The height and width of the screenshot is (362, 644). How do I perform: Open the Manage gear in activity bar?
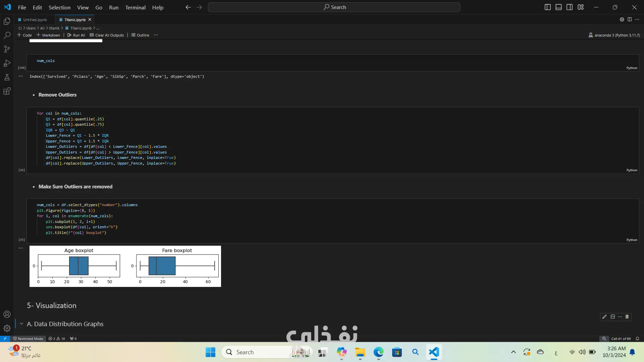(x=7, y=328)
